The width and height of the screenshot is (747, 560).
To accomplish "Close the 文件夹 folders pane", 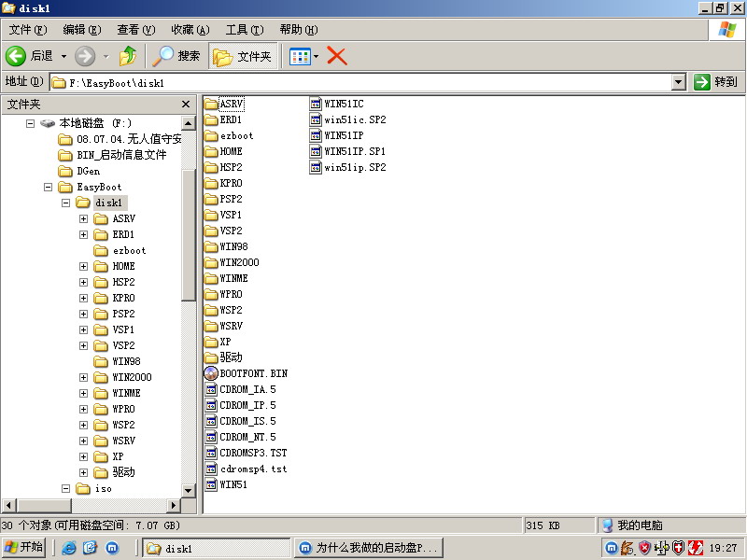I will pos(186,104).
